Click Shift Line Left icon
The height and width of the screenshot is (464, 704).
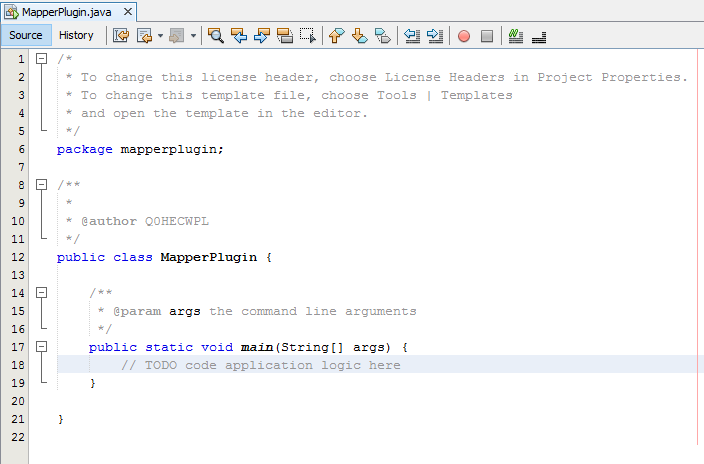(x=412, y=35)
